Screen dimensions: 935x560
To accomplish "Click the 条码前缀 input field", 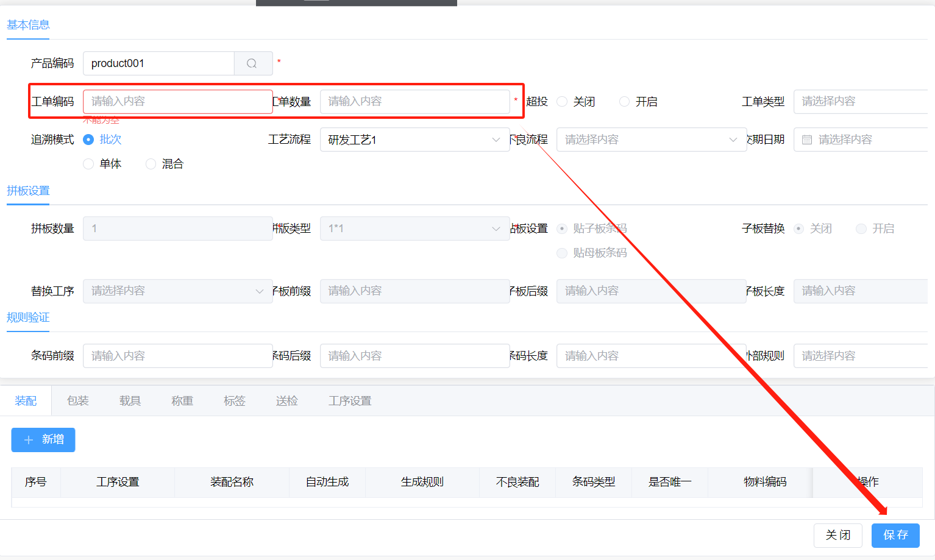I will click(x=177, y=356).
